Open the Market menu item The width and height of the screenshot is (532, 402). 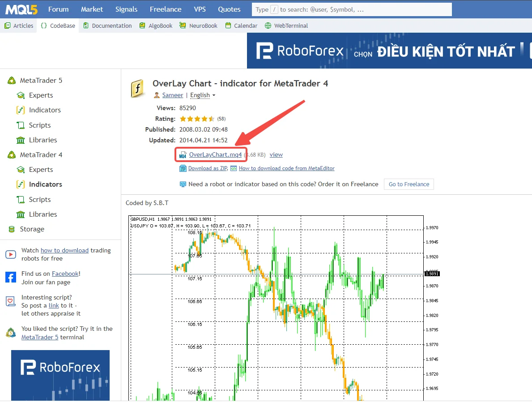click(x=92, y=9)
